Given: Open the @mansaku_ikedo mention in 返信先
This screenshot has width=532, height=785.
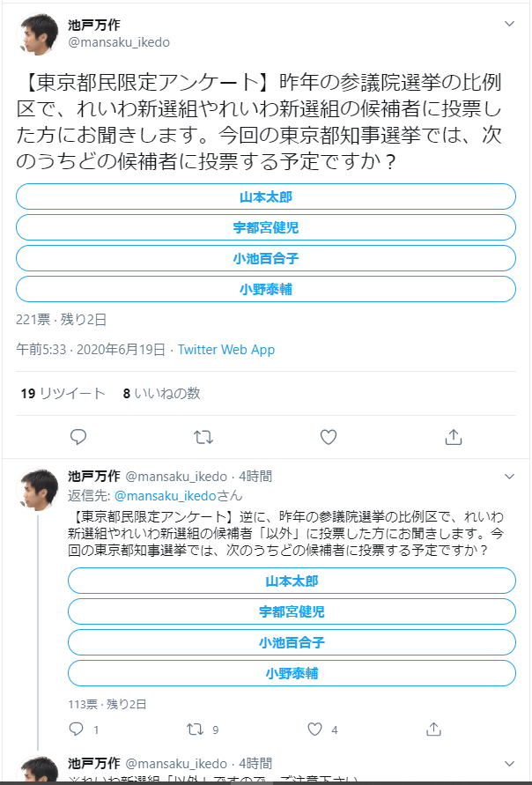Looking at the screenshot, I should [x=166, y=496].
